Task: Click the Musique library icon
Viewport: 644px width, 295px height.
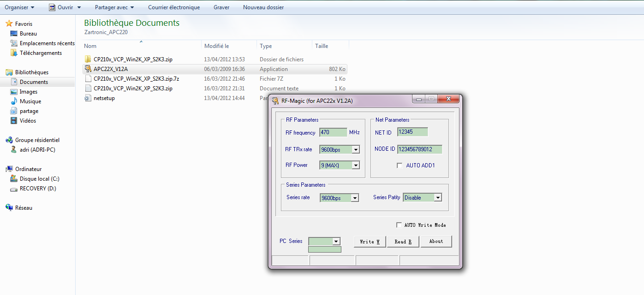Action: coord(14,101)
